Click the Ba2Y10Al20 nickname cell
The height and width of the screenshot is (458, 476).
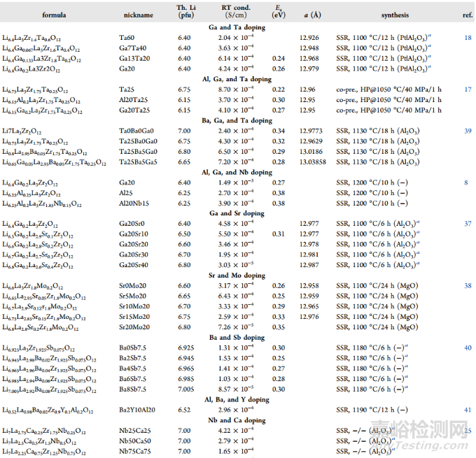[136, 409]
